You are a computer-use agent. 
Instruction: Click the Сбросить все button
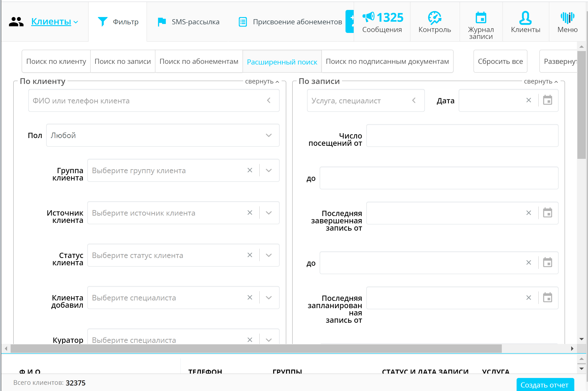tap(500, 61)
